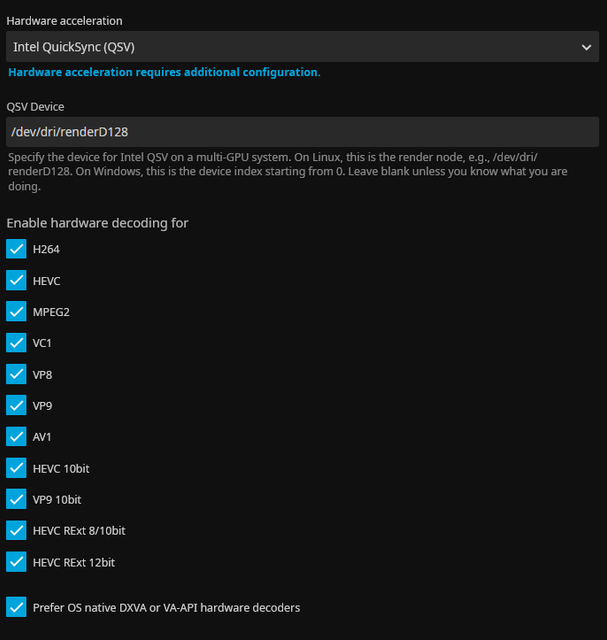Uncheck the VP9 10bit checkbox

click(16, 499)
